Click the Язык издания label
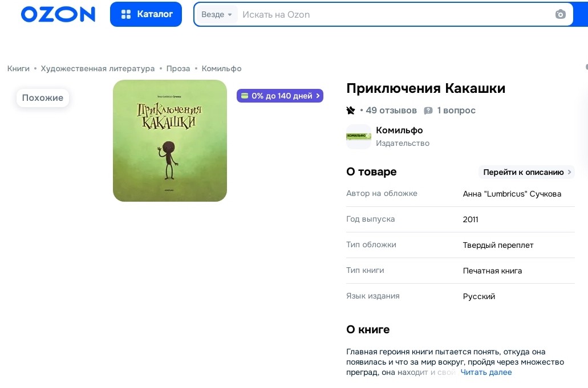588x388 pixels. (x=373, y=296)
